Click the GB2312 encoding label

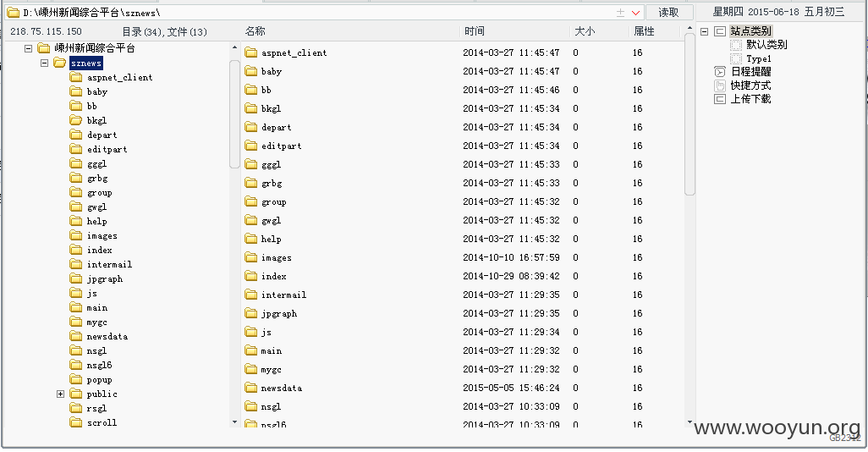(845, 438)
